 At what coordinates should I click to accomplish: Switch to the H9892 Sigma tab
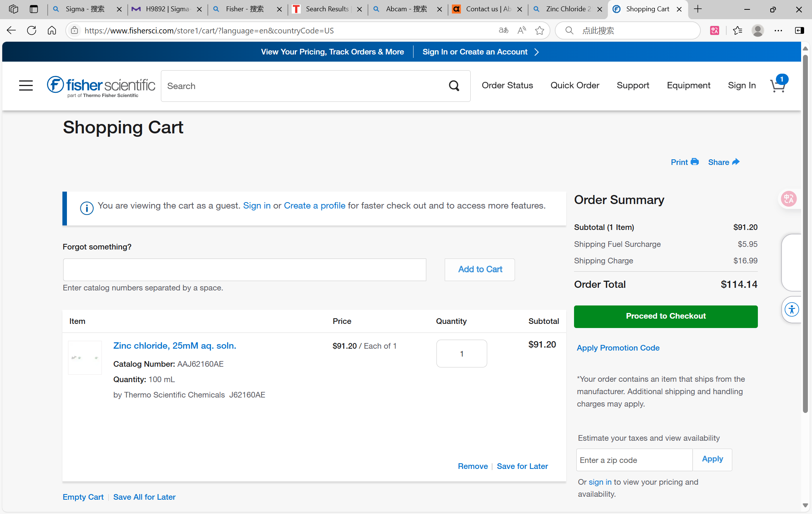tap(167, 9)
